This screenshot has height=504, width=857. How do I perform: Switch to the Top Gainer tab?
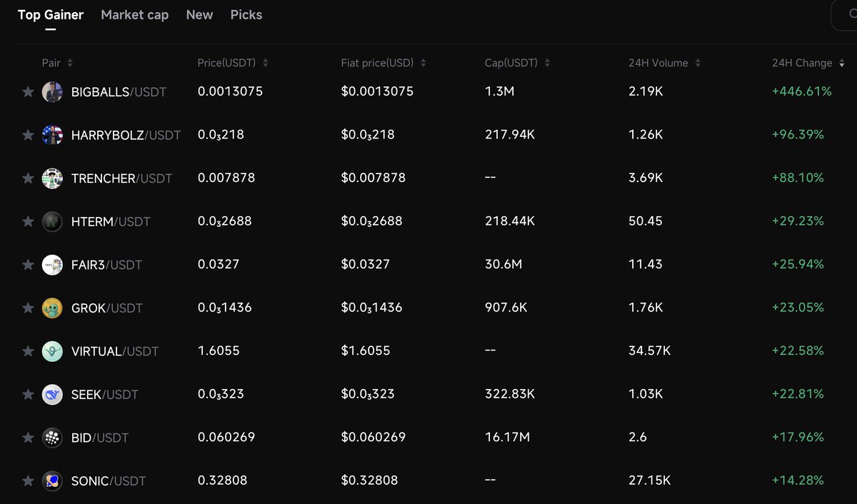pos(50,14)
